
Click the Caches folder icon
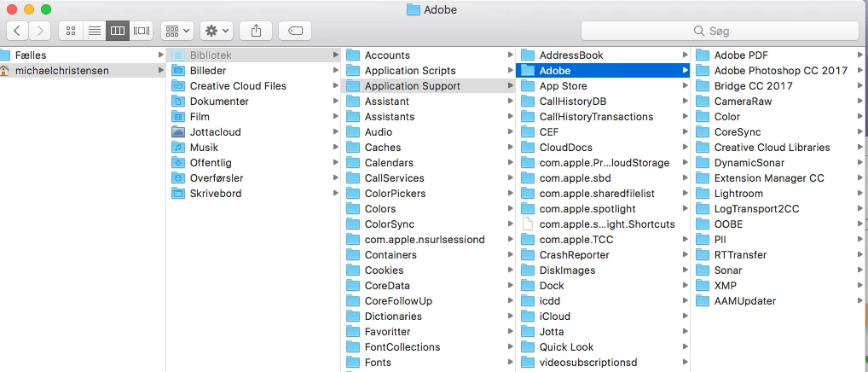pyautogui.click(x=353, y=148)
